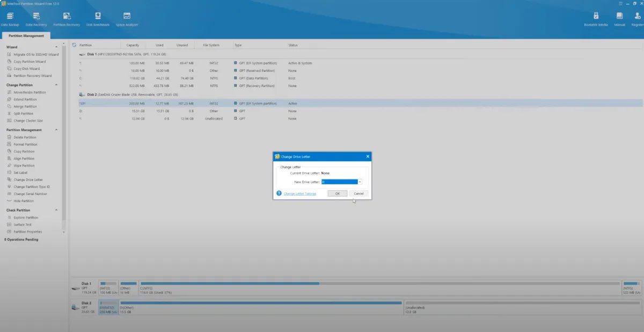644x332 pixels.
Task: Start the Disk Benchmark tool
Action: [98, 18]
